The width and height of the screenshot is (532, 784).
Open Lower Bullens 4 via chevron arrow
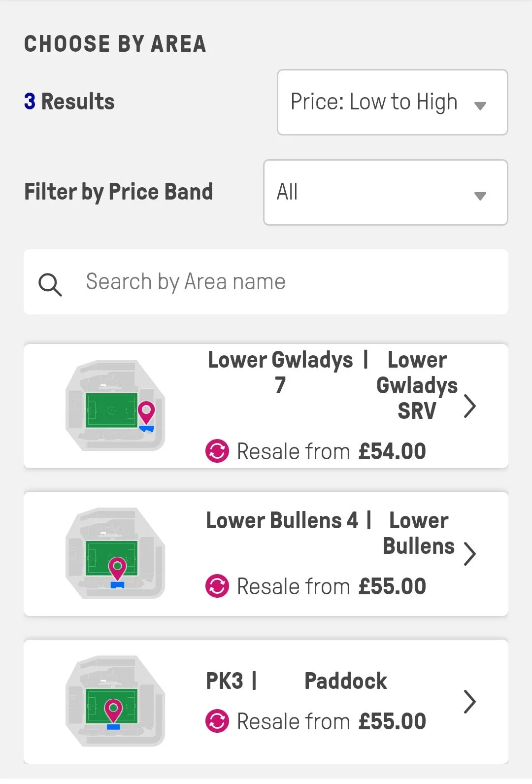click(470, 553)
